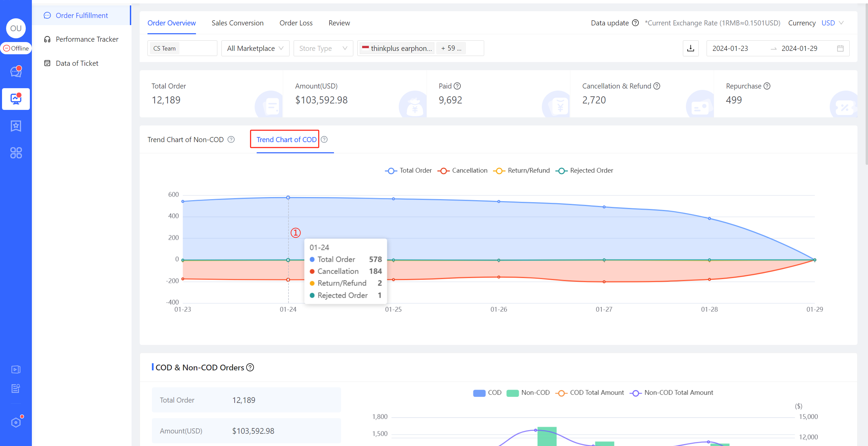Click the 01-27 Cancellation data point
Screen dimensions: 868x446
coord(604,282)
